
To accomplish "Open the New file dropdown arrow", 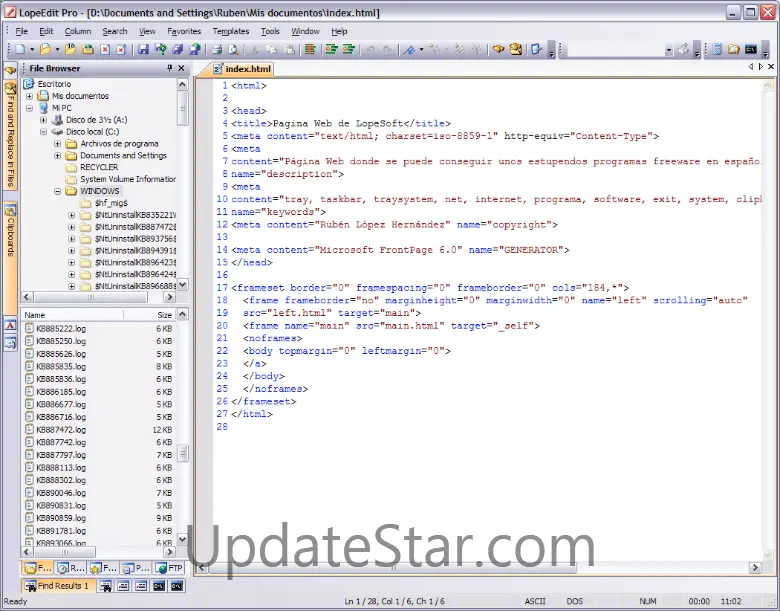I will (32, 49).
